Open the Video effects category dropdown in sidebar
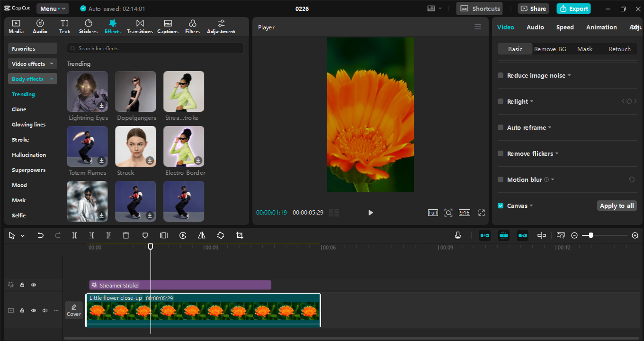The height and width of the screenshot is (341, 644). pos(32,63)
